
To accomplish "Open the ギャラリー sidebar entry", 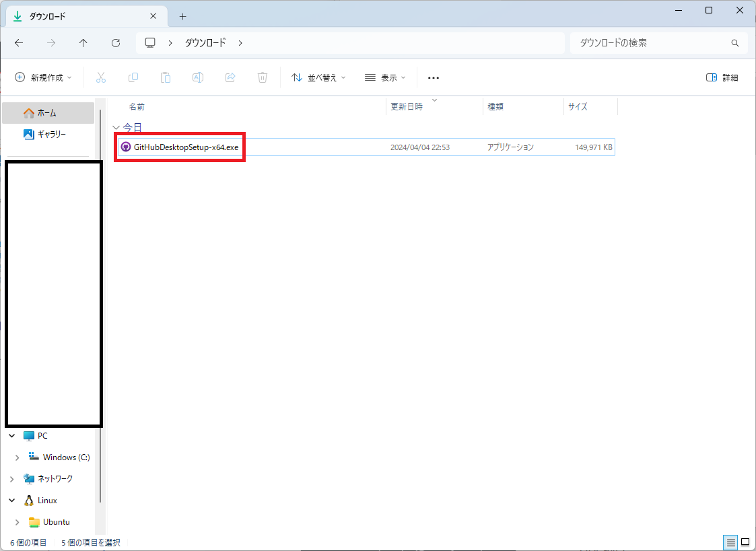I will pyautogui.click(x=54, y=134).
